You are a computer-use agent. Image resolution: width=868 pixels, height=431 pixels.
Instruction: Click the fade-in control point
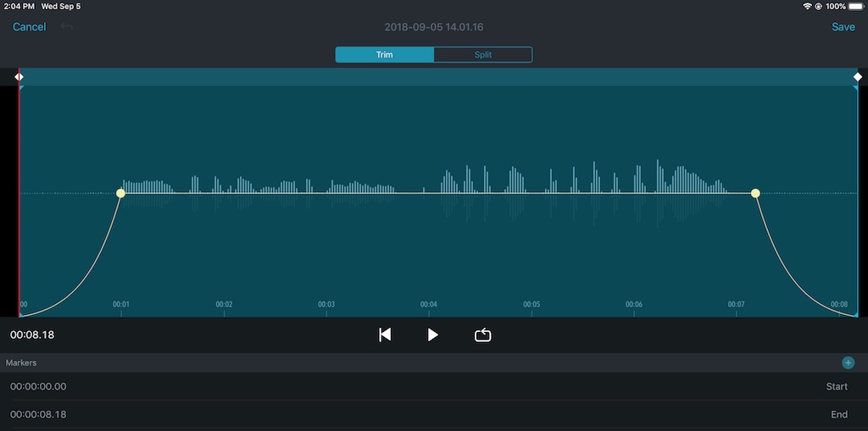(120, 193)
